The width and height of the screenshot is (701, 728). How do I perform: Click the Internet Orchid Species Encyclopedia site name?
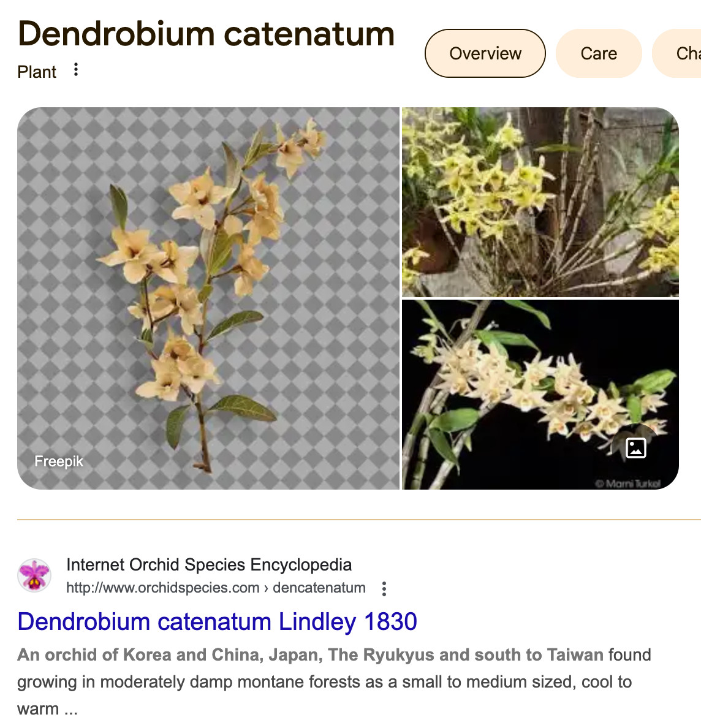click(x=209, y=564)
